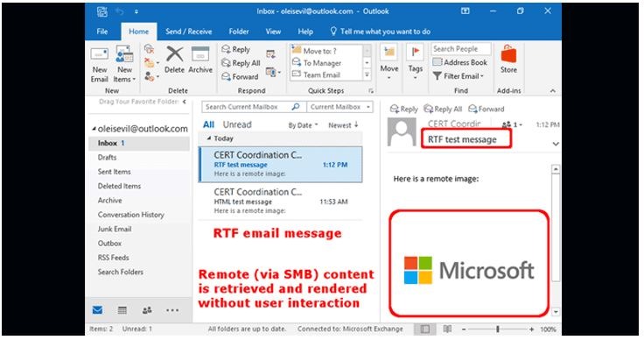
Task: Switch to the Send / Receive tab
Action: (x=188, y=32)
